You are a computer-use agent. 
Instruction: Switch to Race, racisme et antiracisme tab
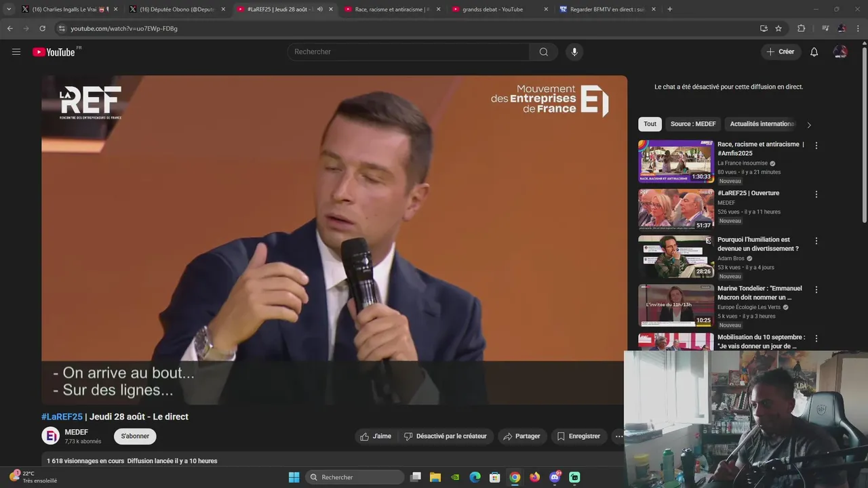[392, 9]
